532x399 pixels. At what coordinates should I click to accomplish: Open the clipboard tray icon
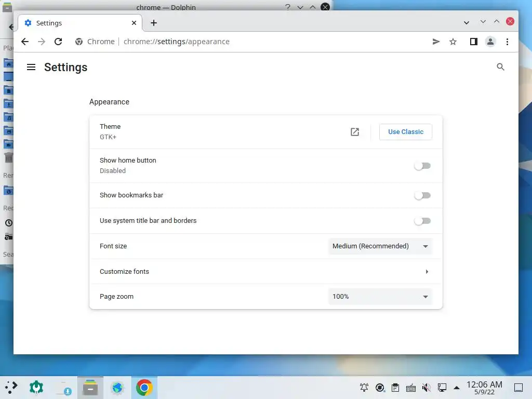(x=395, y=388)
